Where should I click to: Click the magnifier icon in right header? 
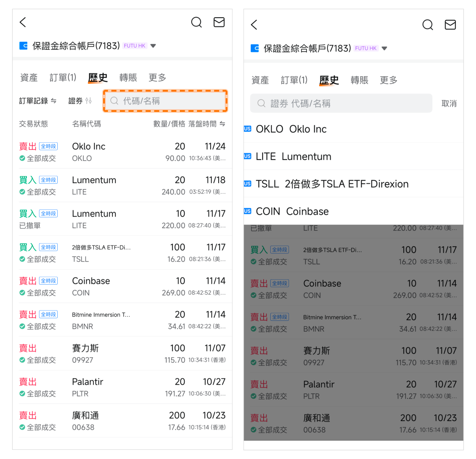428,25
